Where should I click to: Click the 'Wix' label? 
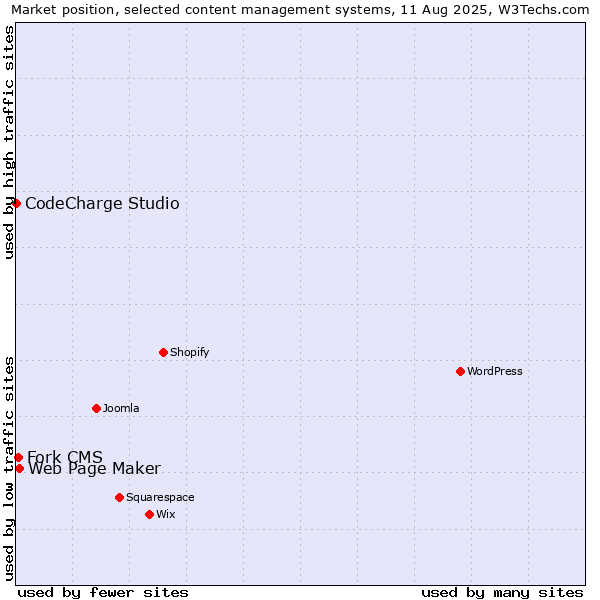click(166, 514)
